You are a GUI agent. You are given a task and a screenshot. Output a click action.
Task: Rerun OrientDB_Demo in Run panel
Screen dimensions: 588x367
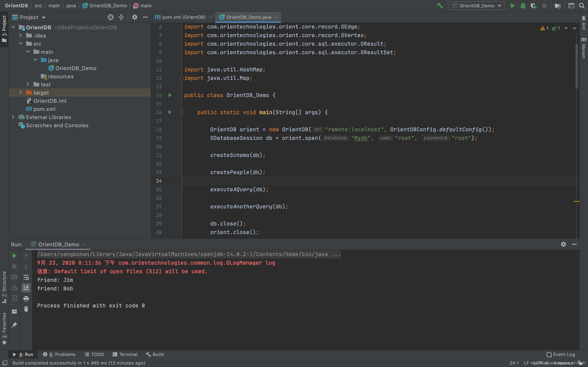14,256
